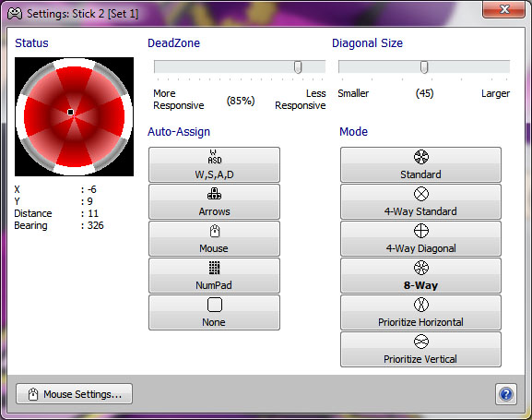The width and height of the screenshot is (532, 420).
Task: Click the Distance value 11
Action: pos(93,213)
